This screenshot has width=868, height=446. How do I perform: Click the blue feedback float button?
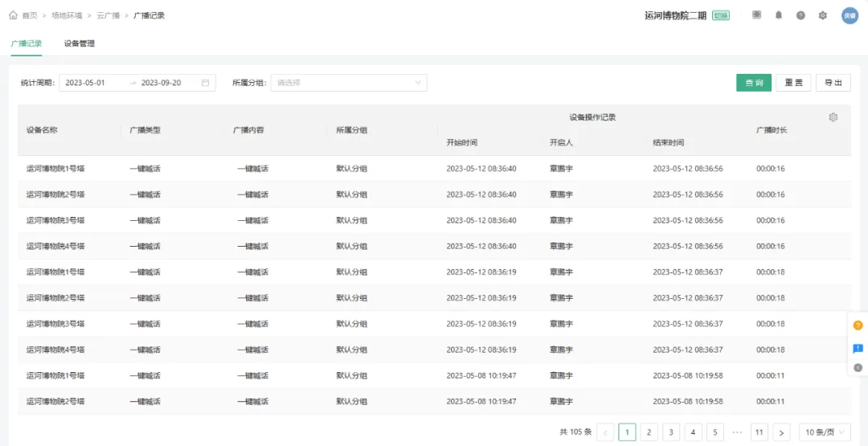[x=858, y=349]
